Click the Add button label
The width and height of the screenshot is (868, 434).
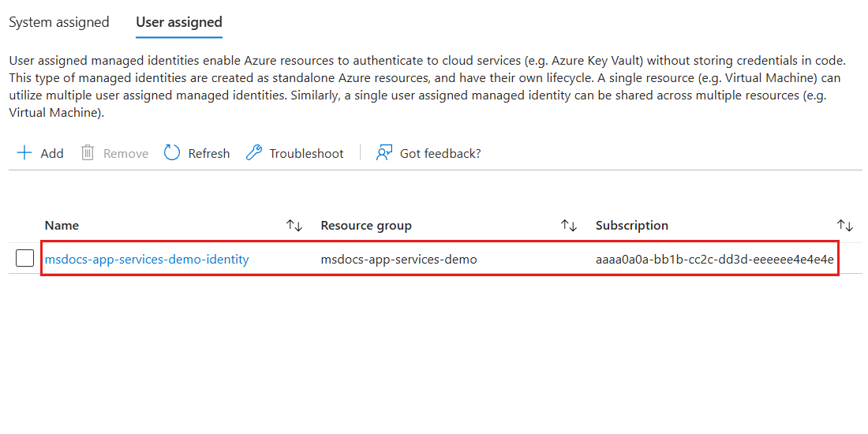pos(52,154)
